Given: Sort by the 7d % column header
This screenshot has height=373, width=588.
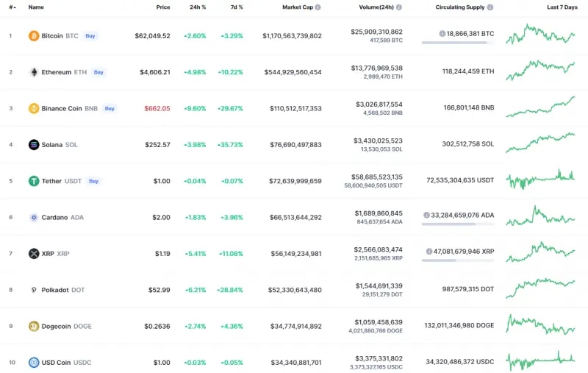Looking at the screenshot, I should tap(235, 7).
